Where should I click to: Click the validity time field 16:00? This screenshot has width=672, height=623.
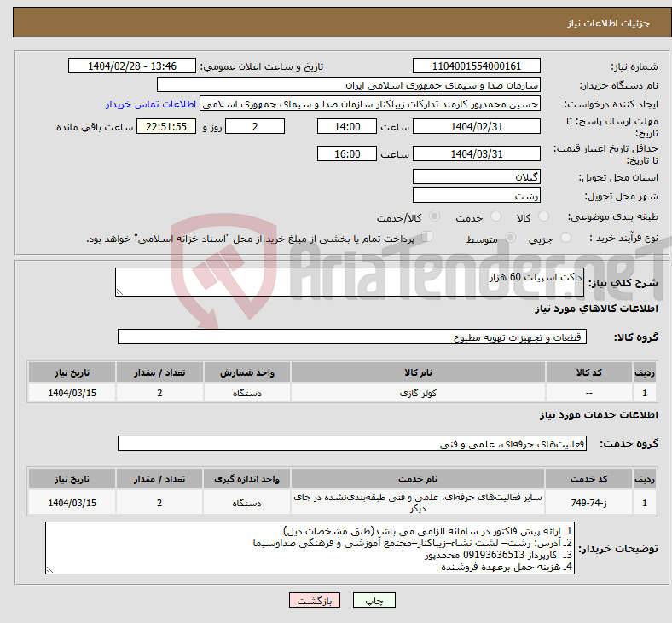pyautogui.click(x=347, y=153)
